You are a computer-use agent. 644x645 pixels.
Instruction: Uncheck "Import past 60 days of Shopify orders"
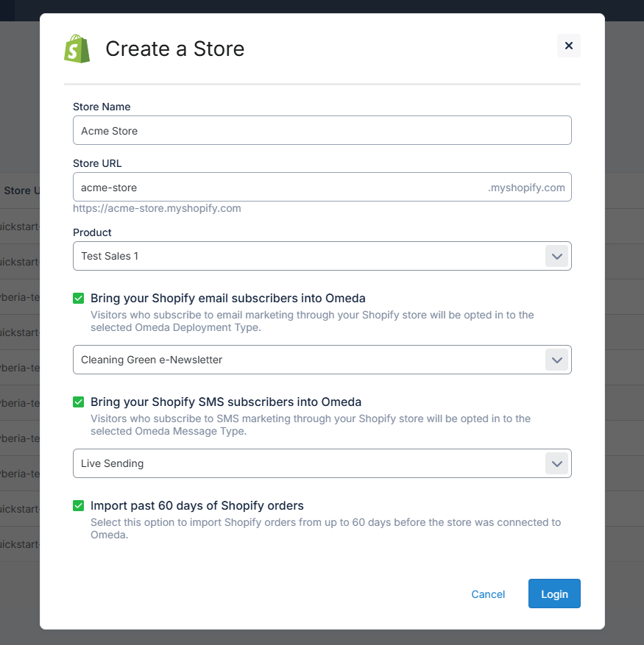point(77,505)
